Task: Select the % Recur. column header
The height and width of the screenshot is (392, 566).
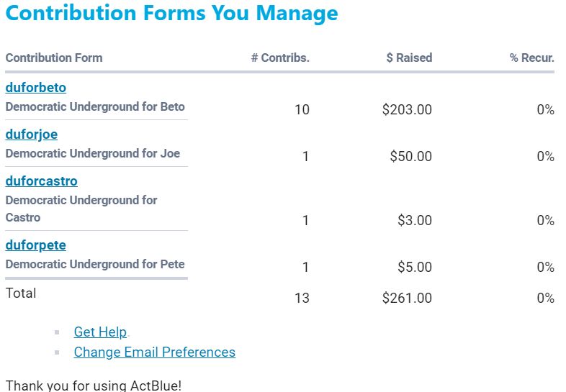Action: [531, 58]
